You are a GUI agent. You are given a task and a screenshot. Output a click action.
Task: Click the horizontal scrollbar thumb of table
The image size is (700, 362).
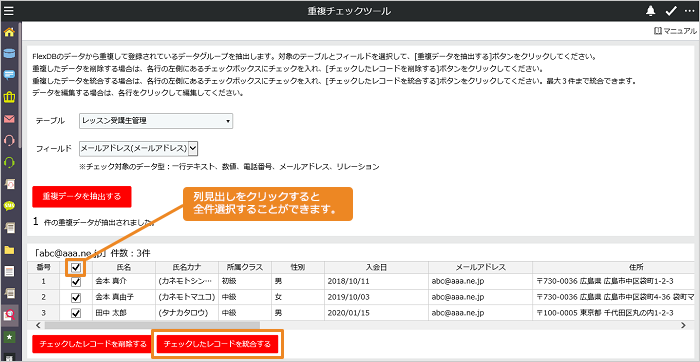point(152,325)
